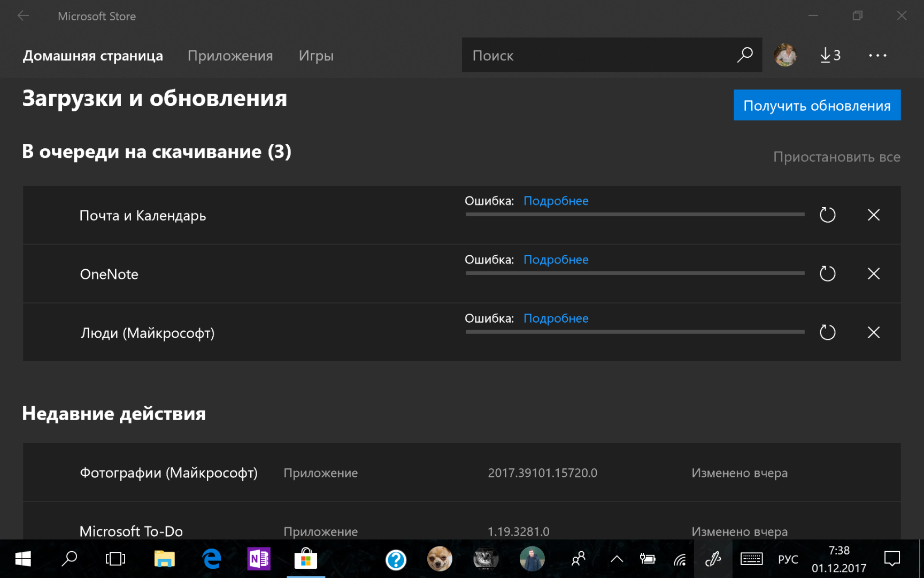This screenshot has width=924, height=578.
Task: Click Получить обновления button
Action: tap(817, 105)
